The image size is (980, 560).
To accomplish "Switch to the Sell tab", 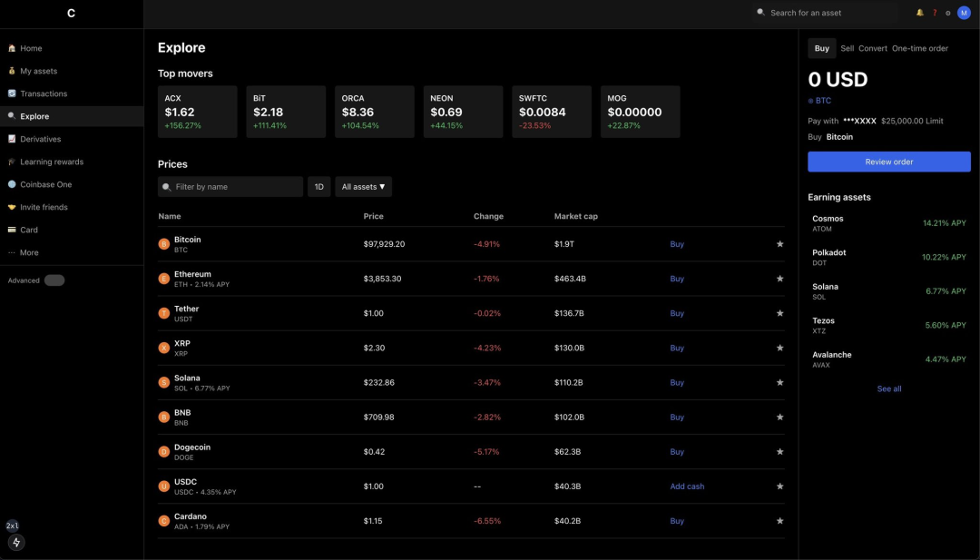I will click(x=847, y=48).
